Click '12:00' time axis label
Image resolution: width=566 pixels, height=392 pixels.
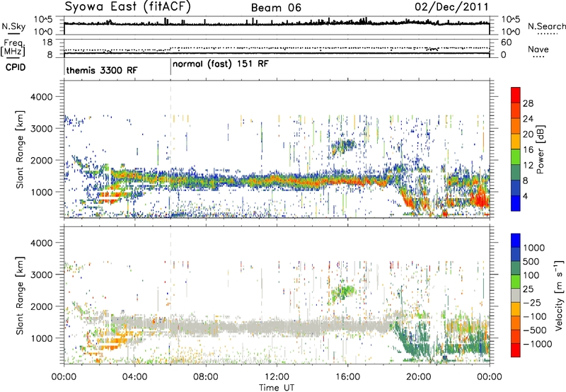coord(277,377)
